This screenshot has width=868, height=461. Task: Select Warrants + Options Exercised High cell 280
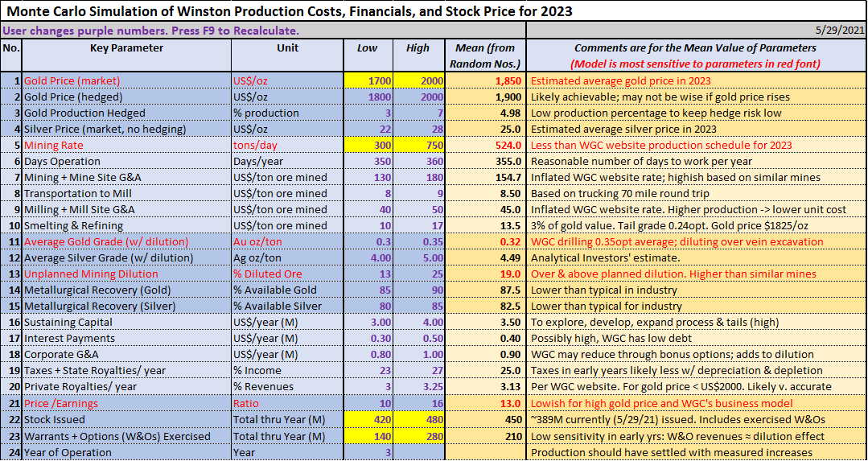point(419,436)
